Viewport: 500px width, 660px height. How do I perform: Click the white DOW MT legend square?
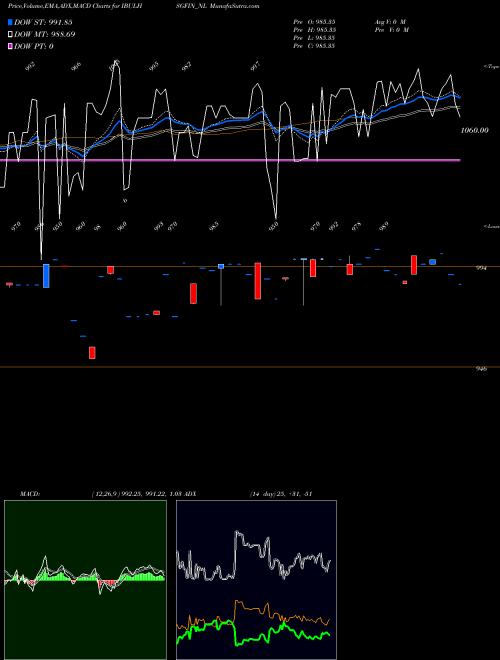click(10, 34)
